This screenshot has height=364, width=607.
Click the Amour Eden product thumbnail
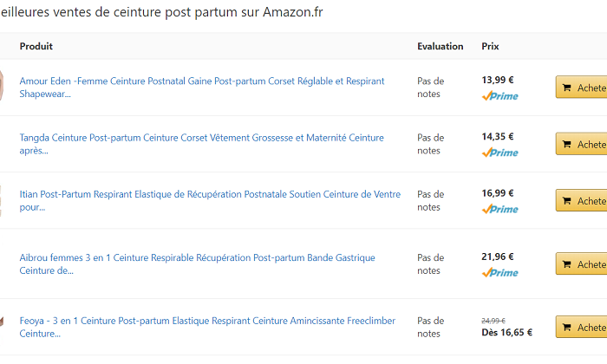tap(2, 86)
